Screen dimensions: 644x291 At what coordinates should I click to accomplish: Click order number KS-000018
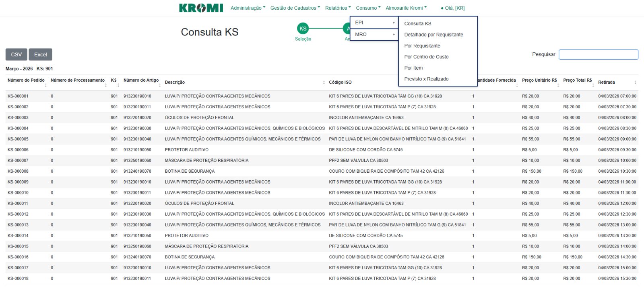pos(18,279)
